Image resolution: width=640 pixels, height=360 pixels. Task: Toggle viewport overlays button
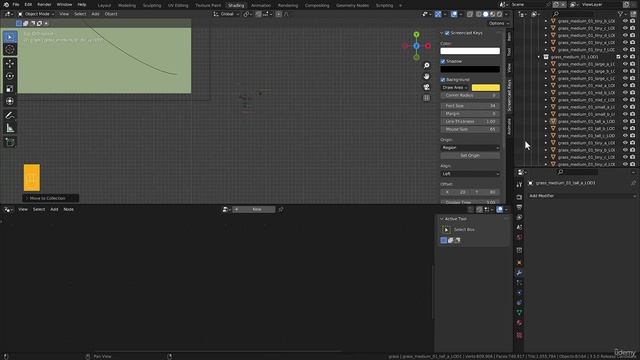(x=454, y=14)
